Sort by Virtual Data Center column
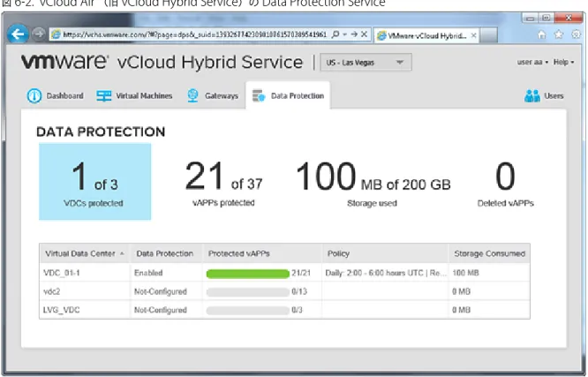This screenshot has height=377, width=588. click(85, 253)
